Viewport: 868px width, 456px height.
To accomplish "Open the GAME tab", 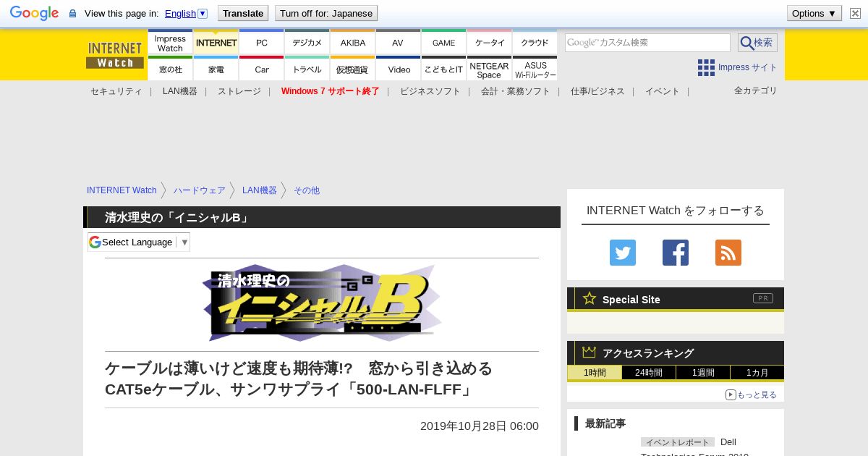I will coord(444,43).
